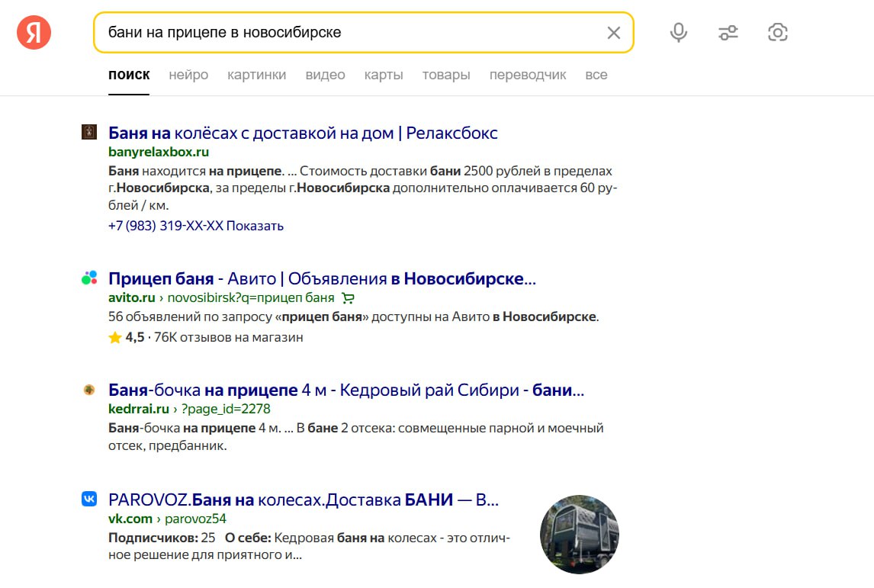Click the VK favicon icon
The width and height of the screenshot is (874, 588).
(89, 499)
